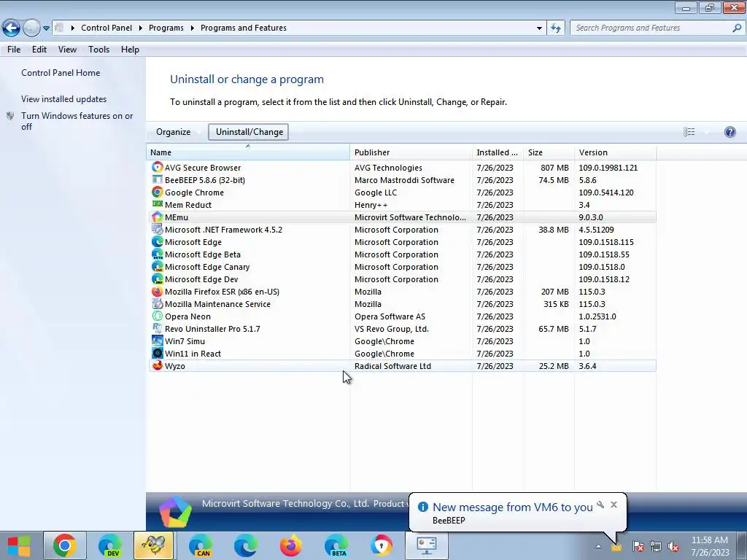Click the Refresh button beside address bar
The height and width of the screenshot is (560, 747).
click(555, 28)
